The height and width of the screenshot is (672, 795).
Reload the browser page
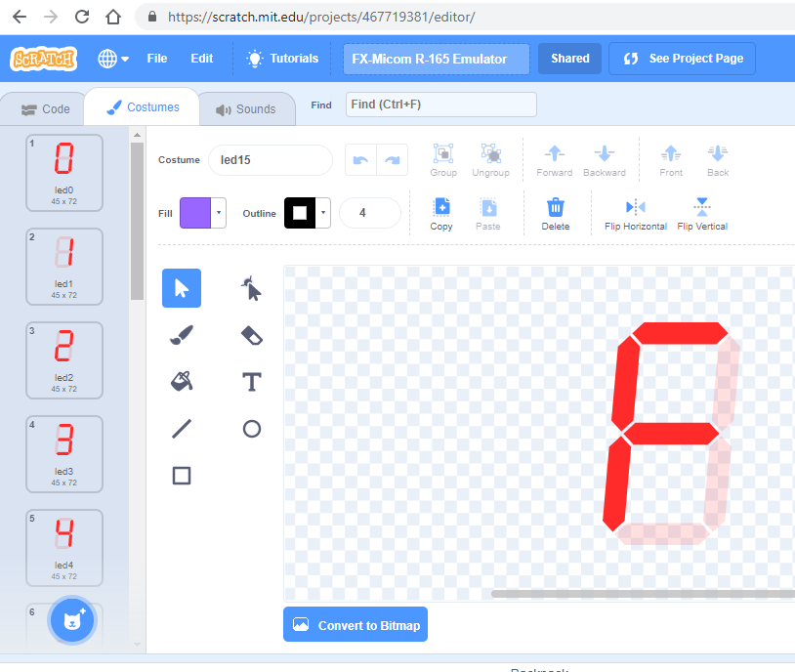(x=82, y=17)
